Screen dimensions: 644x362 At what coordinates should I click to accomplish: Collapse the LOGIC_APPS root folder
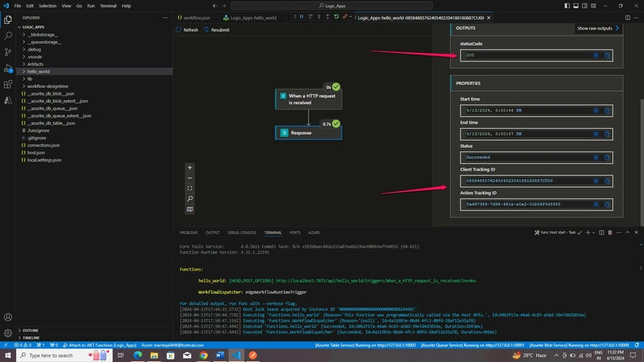click(33, 27)
